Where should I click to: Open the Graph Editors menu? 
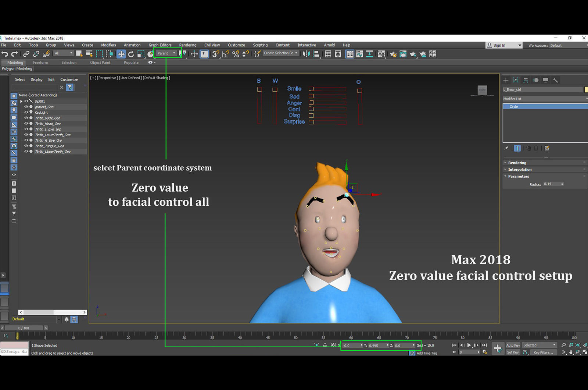point(160,45)
